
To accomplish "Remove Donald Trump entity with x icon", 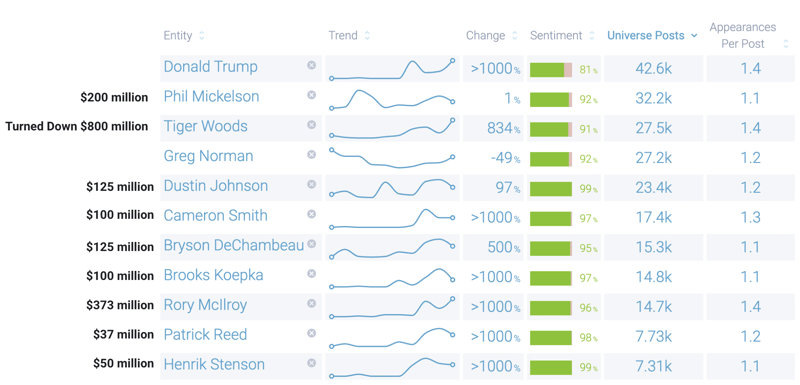I will tap(311, 65).
